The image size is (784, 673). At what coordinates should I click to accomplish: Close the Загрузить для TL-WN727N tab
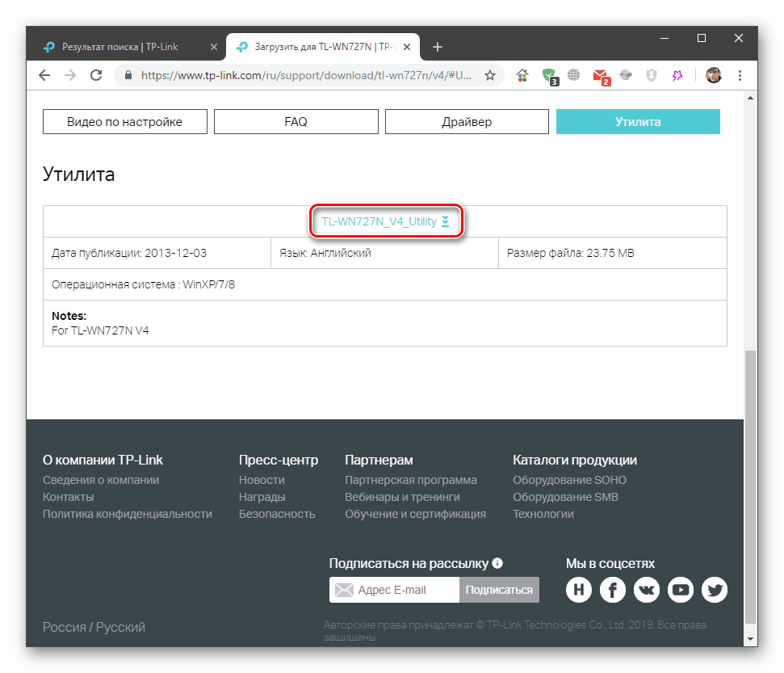tap(407, 47)
